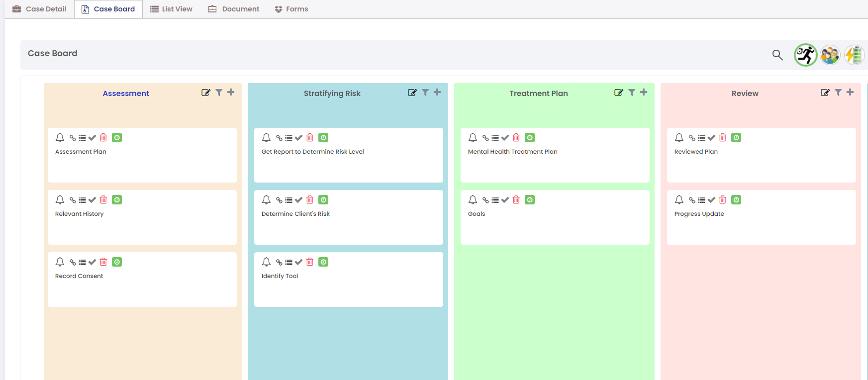Add a card to Assessment column
This screenshot has width=868, height=380.
point(231,92)
